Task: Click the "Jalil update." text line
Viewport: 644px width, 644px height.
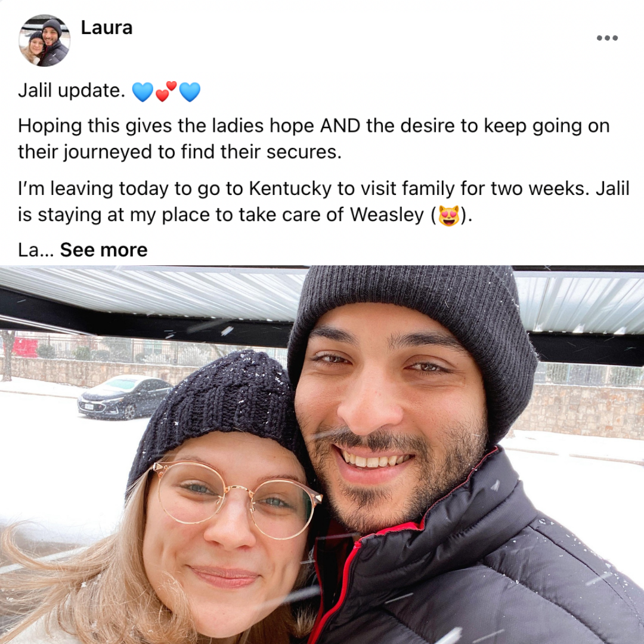Action: coord(72,91)
